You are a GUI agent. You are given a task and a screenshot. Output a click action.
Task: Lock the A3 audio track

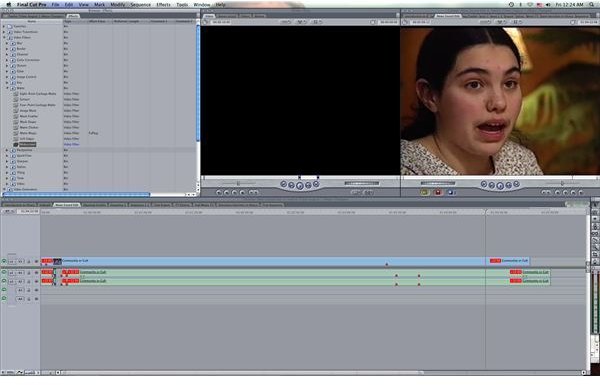[x=29, y=290]
